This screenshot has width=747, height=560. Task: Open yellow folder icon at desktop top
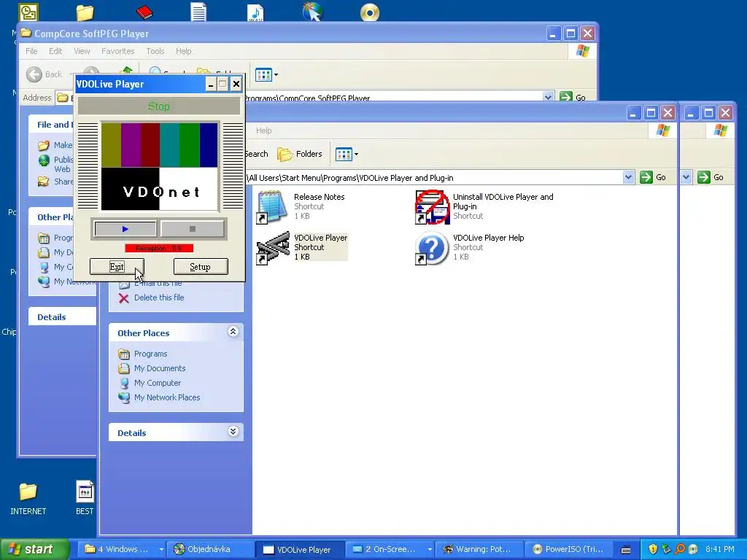pos(85,12)
